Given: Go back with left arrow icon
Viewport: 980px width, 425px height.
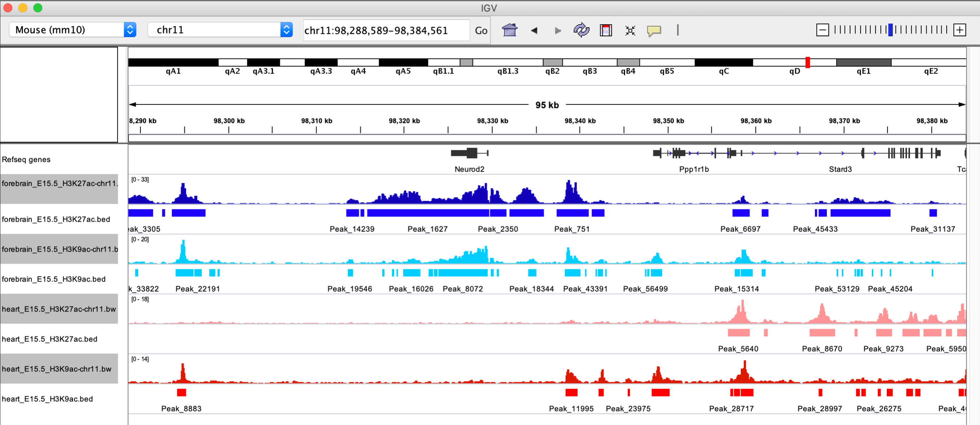Looking at the screenshot, I should pyautogui.click(x=534, y=30).
